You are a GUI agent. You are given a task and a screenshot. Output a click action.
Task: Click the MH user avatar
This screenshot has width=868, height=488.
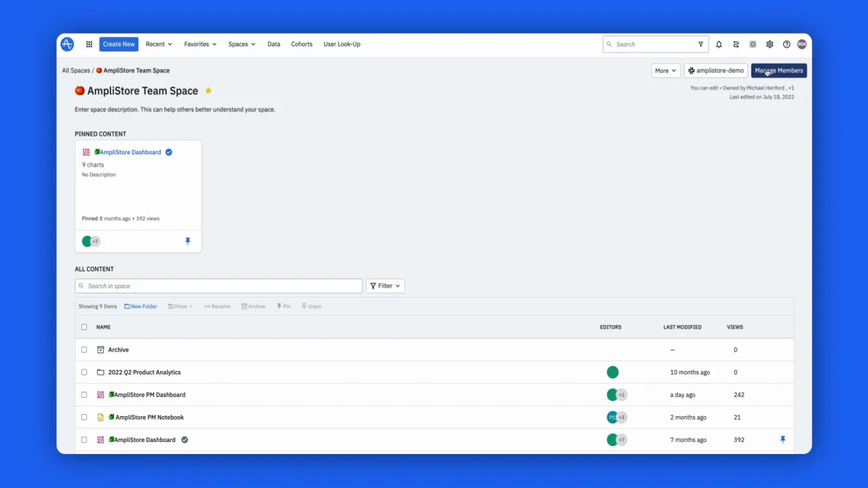click(802, 44)
